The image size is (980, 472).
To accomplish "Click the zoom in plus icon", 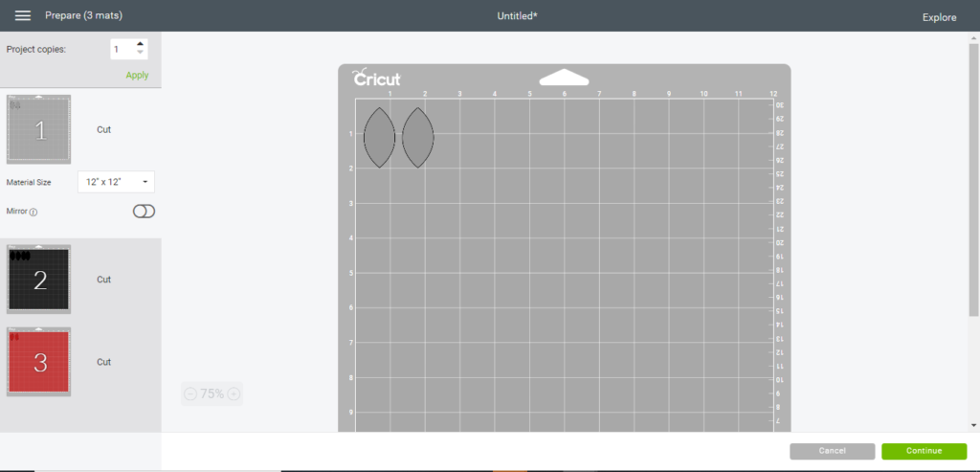I will coord(234,393).
